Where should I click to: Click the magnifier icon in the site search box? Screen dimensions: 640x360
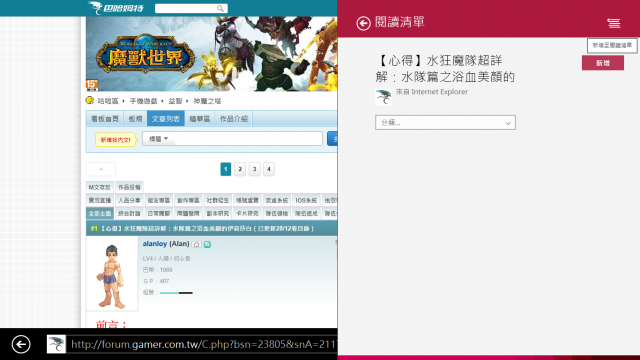(220, 8)
